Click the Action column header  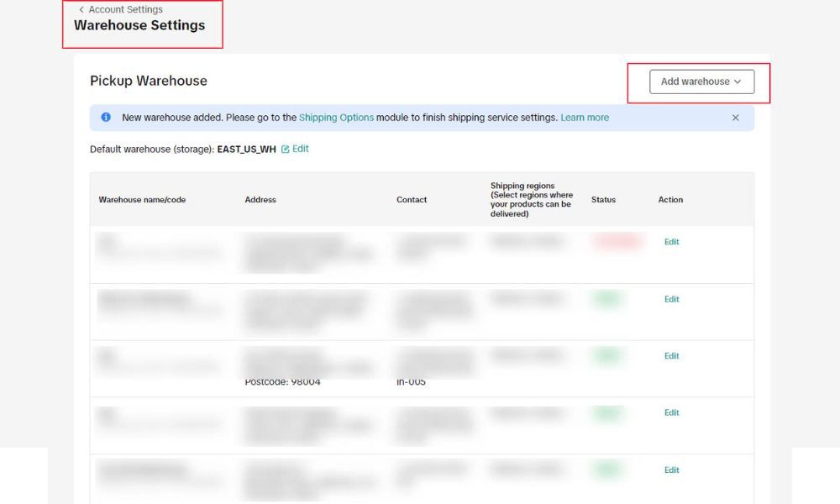click(x=670, y=200)
